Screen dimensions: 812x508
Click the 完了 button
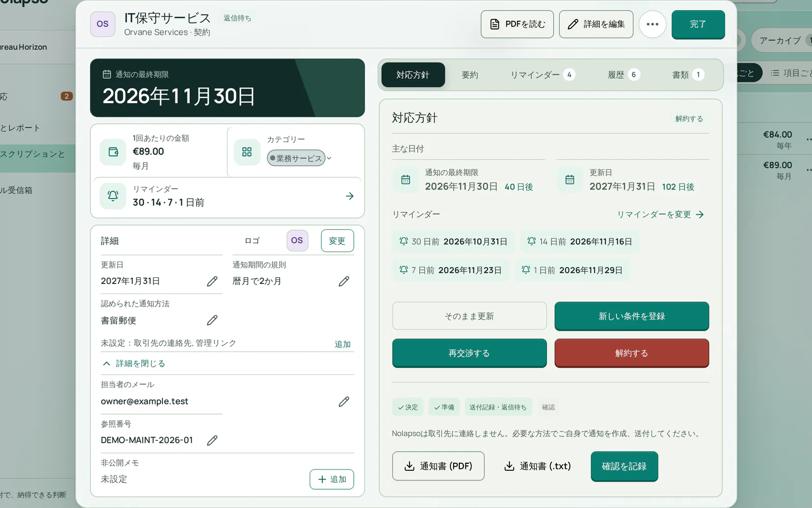(x=698, y=24)
